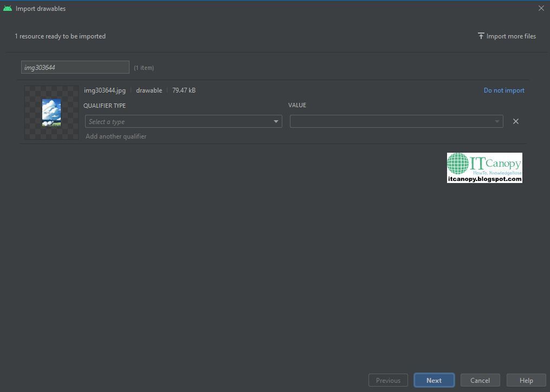Open Help for the import dialog
This screenshot has height=392, width=550.
click(x=526, y=380)
